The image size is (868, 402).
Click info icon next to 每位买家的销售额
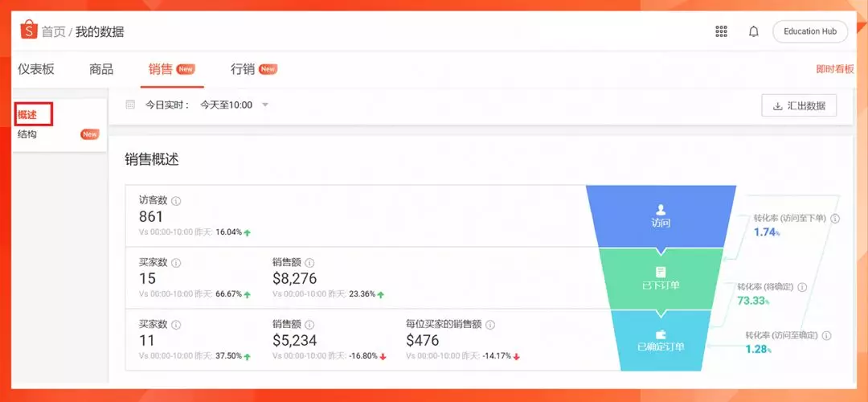[490, 325]
